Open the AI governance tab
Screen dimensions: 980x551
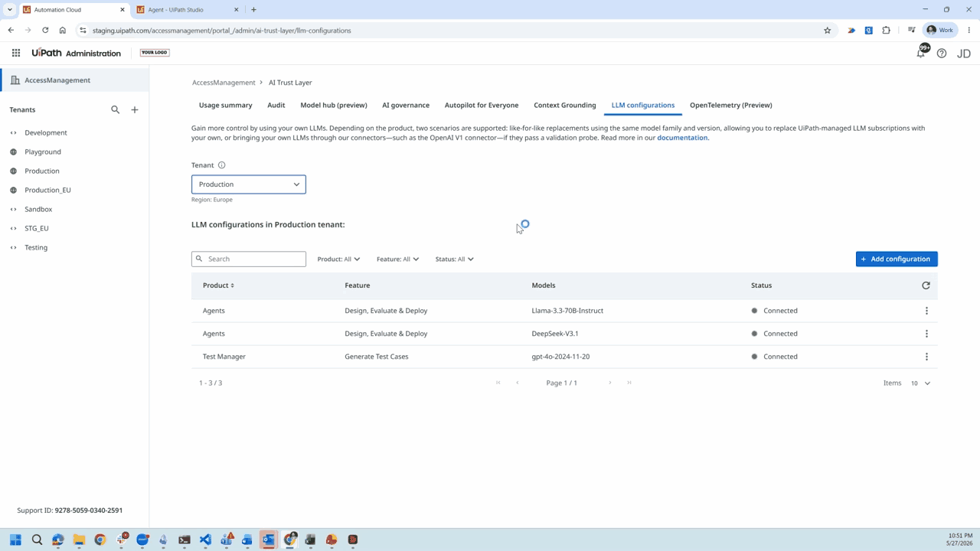(406, 106)
